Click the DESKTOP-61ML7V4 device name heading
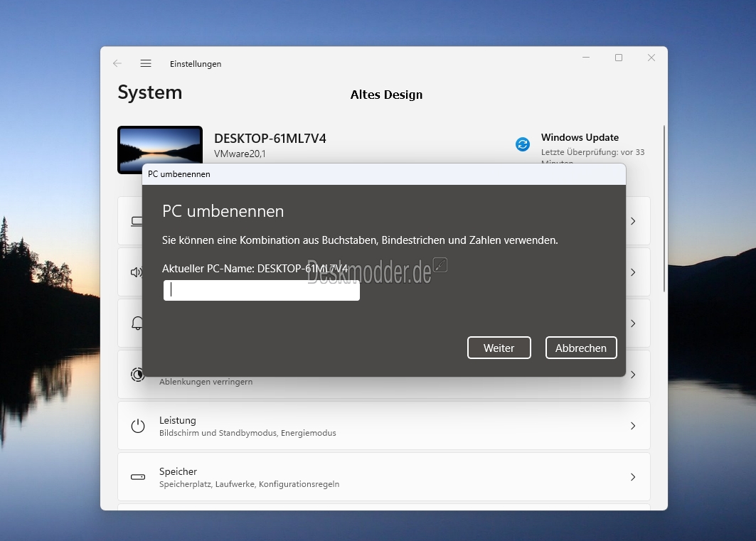 270,138
